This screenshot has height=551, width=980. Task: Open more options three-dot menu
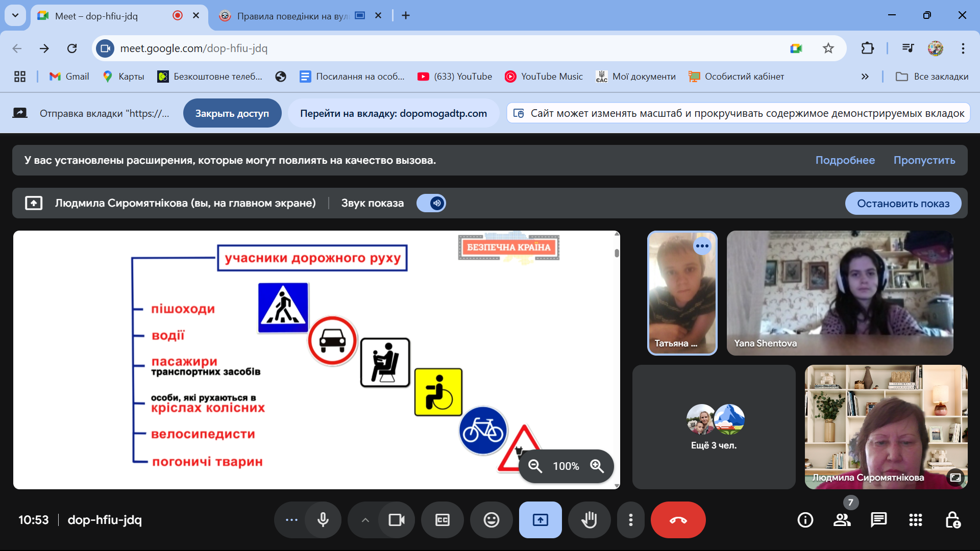[x=631, y=520]
